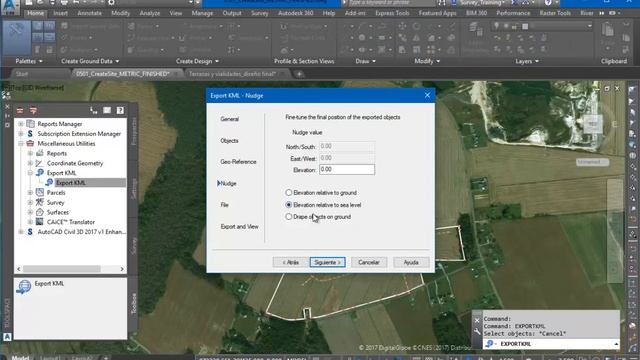Expand the Survey toolbox node
Screen dimensions: 640x360
(x=30, y=202)
